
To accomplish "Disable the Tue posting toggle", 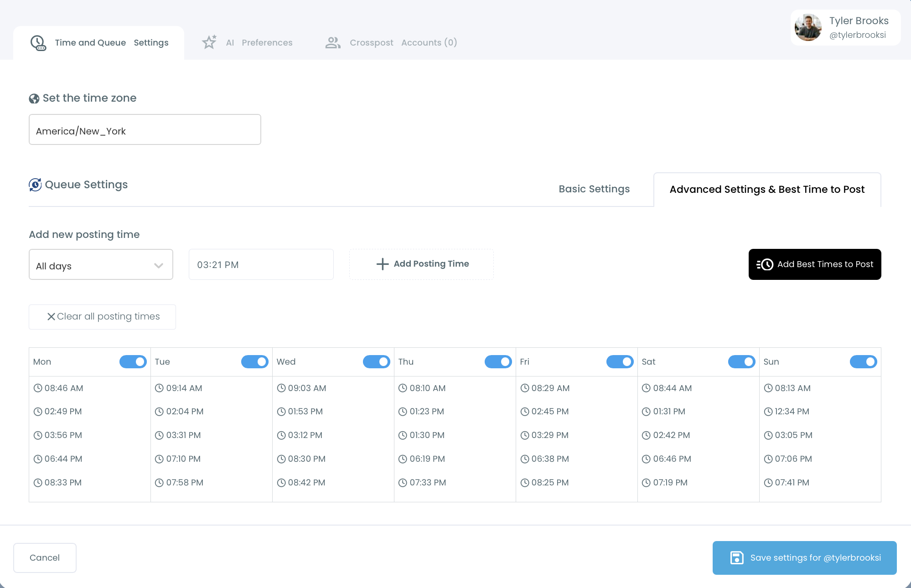I will [x=255, y=362].
